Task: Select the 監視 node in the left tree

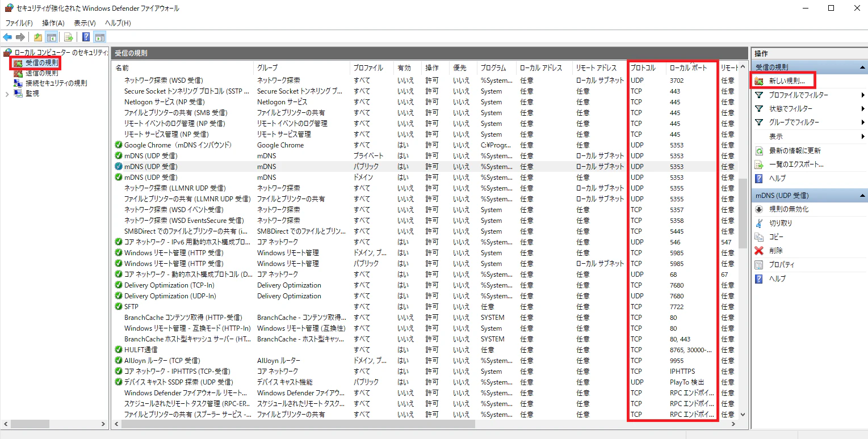Action: (x=32, y=94)
